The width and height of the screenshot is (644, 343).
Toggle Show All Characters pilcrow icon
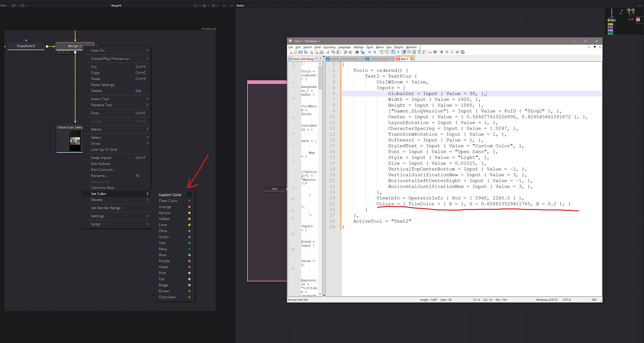point(398,52)
